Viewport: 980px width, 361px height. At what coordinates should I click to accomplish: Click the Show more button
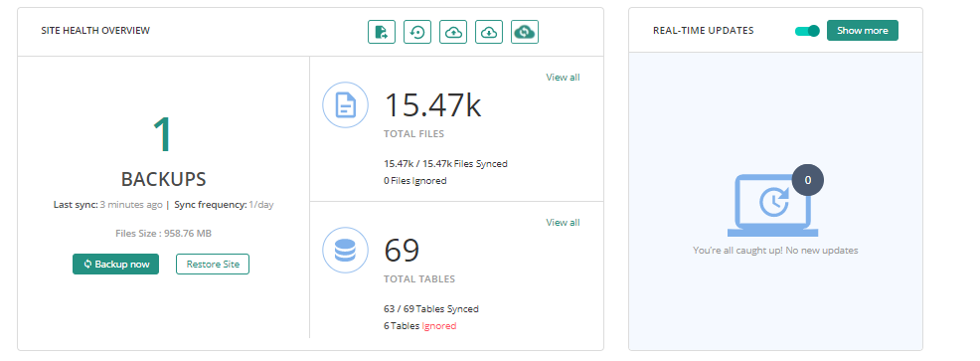863,30
